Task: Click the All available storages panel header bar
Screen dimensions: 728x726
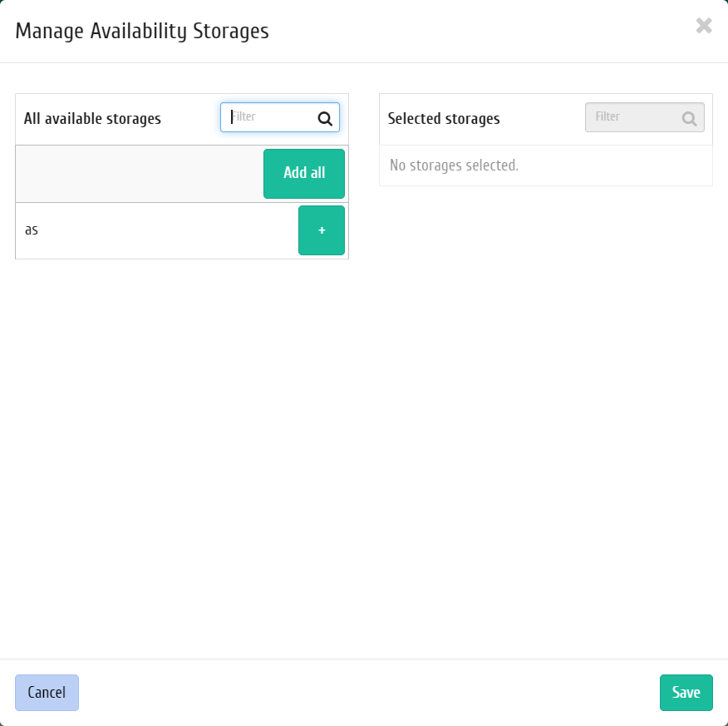Action: (x=182, y=120)
